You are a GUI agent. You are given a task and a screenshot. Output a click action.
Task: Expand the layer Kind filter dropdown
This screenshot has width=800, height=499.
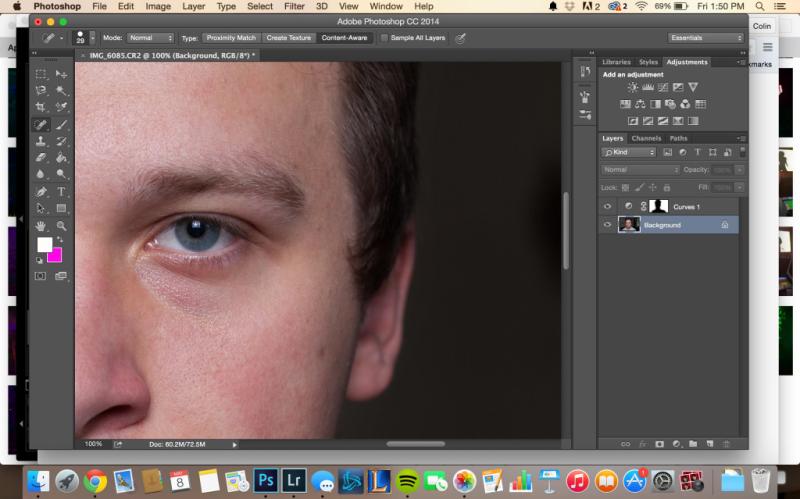coord(629,152)
